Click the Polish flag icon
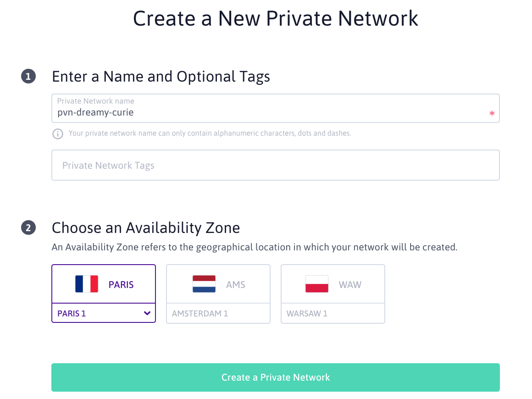 tap(317, 284)
